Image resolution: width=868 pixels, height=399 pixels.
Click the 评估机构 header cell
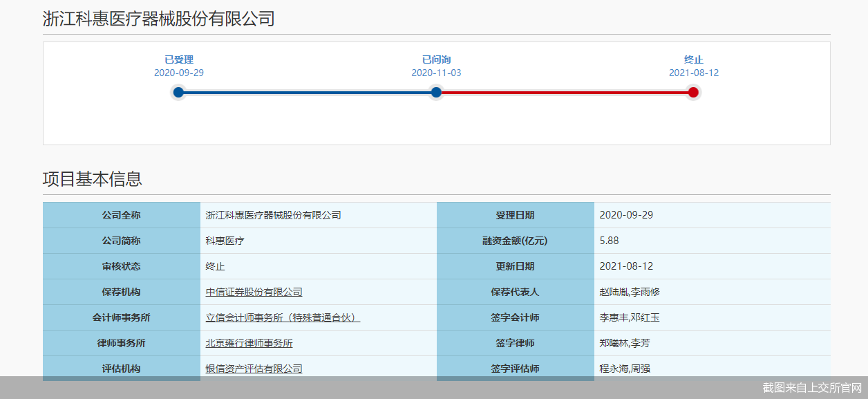pos(122,369)
